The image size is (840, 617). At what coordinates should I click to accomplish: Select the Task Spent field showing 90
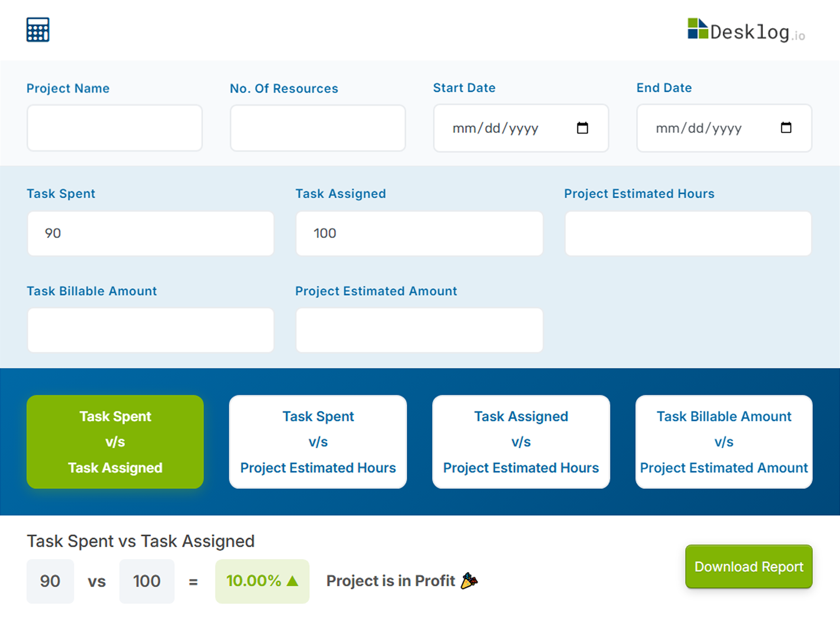(x=150, y=233)
